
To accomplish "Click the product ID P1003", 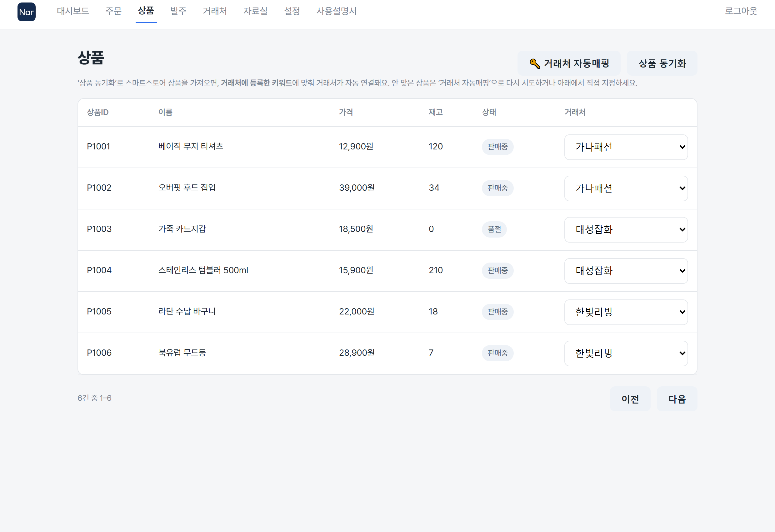I will click(x=99, y=229).
